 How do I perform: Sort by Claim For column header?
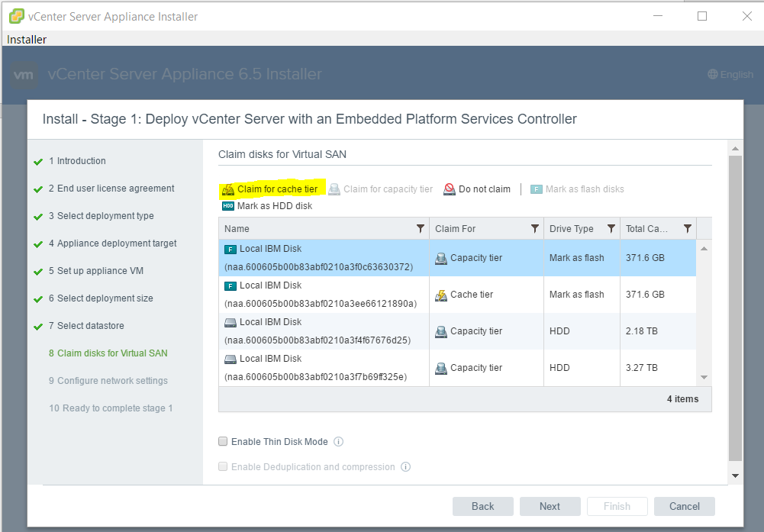[x=455, y=228]
